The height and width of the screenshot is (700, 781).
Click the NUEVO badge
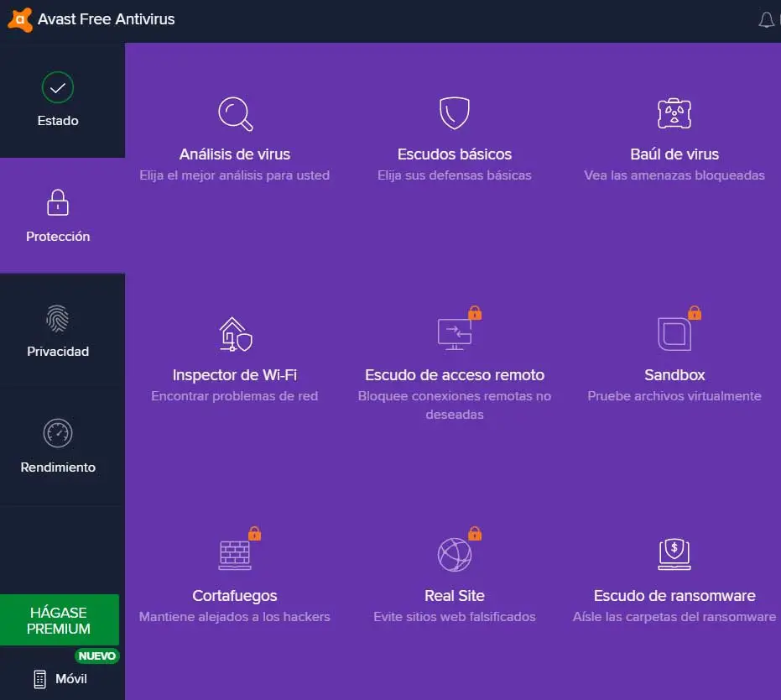97,656
